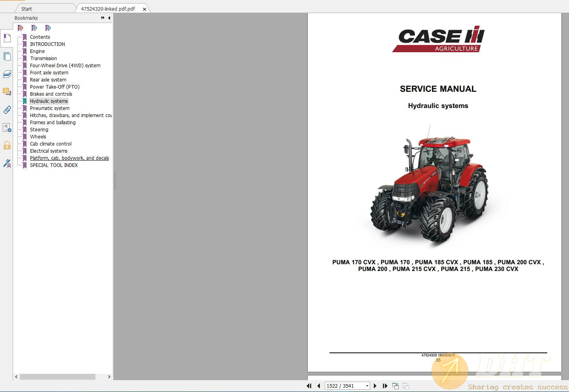569x392 pixels.
Task: Delete the selected bookmark
Action: coord(20,28)
